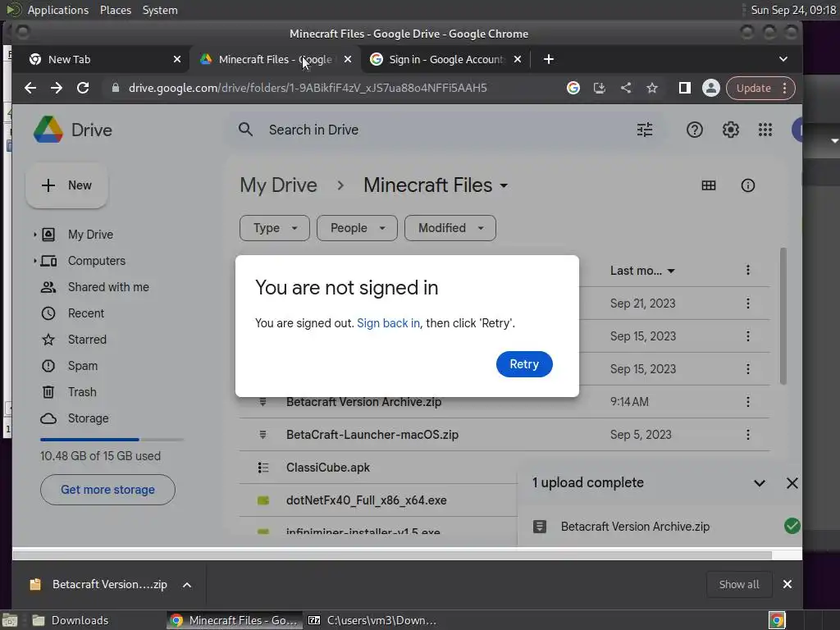Viewport: 840px width, 630px height.
Task: Share this page via address bar icon
Action: tap(626, 88)
